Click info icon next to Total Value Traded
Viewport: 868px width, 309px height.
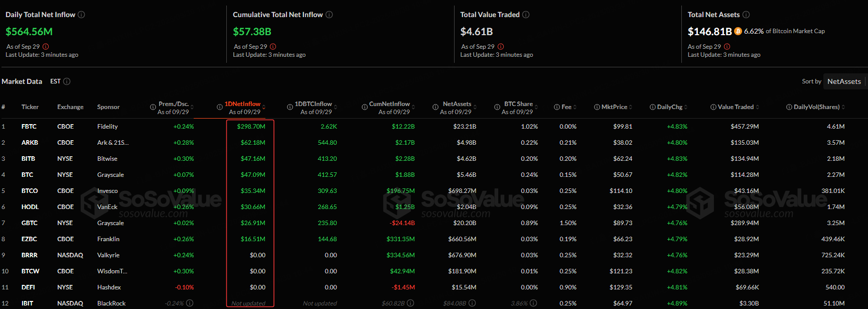[526, 15]
